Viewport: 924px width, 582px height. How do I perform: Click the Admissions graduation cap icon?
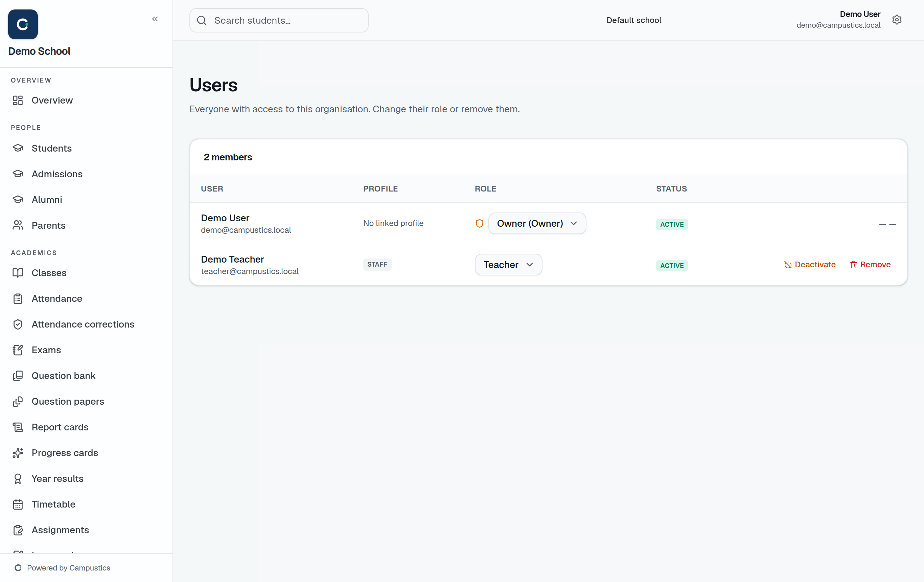point(18,174)
